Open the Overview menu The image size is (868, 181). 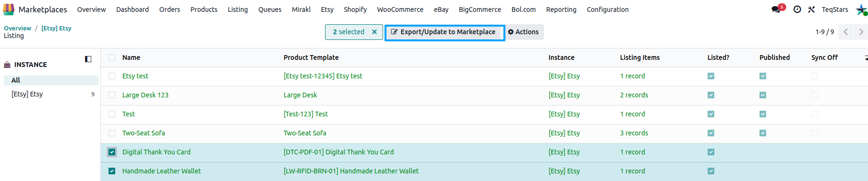click(x=91, y=10)
